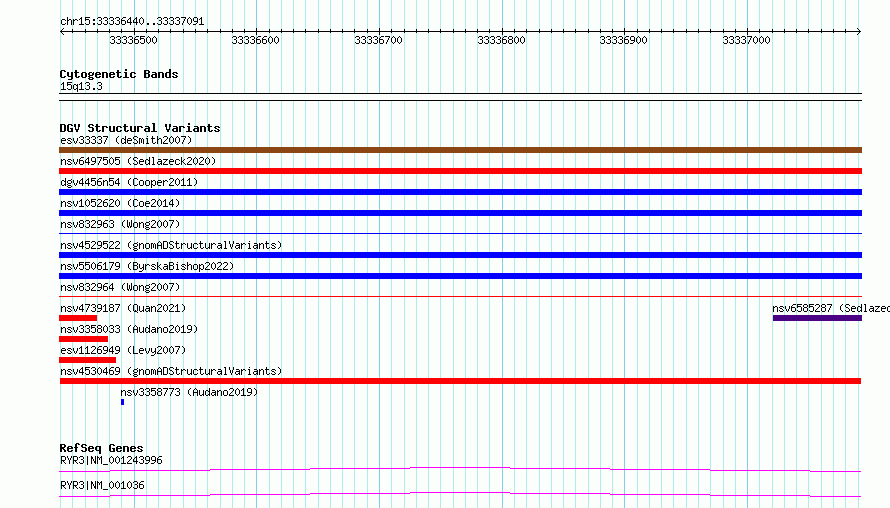Click ruler position label 33336900
Image resolution: width=890 pixels, height=508 pixels.
623,40
